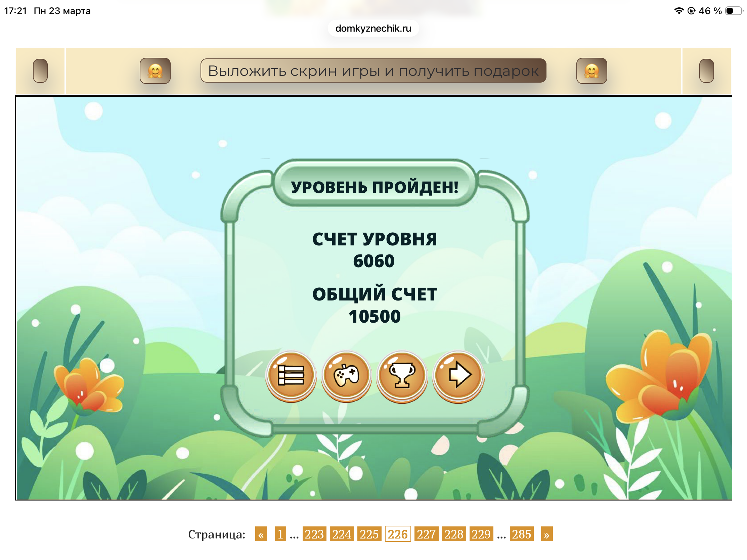The width and height of the screenshot is (747, 560).
Task: Jump to page 227
Action: click(x=426, y=534)
